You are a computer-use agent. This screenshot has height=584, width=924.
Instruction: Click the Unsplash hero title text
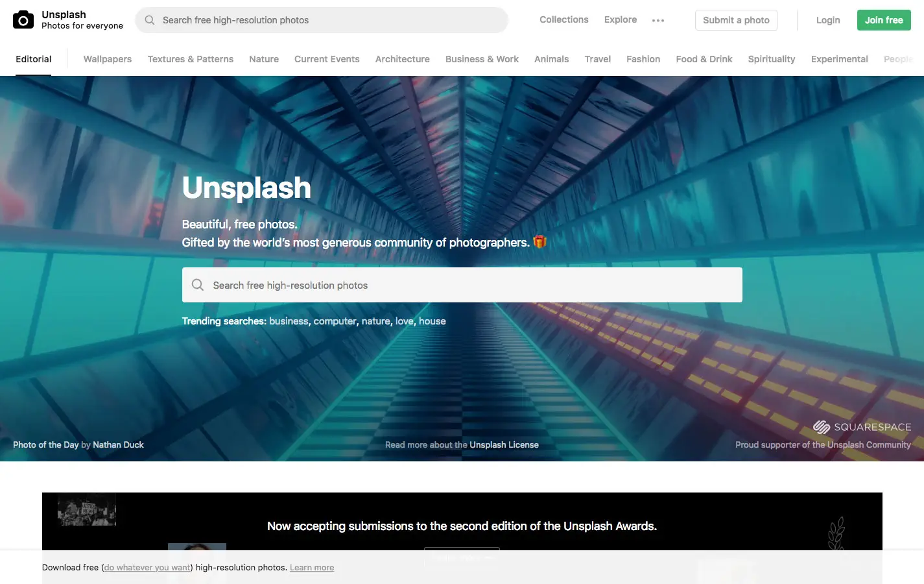click(246, 188)
